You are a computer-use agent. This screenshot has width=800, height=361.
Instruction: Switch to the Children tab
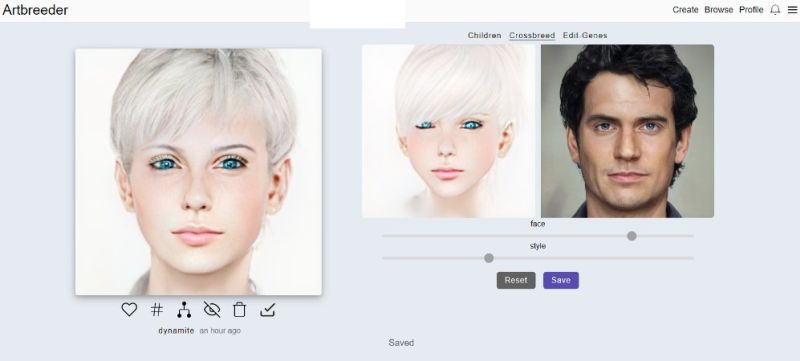(x=484, y=35)
